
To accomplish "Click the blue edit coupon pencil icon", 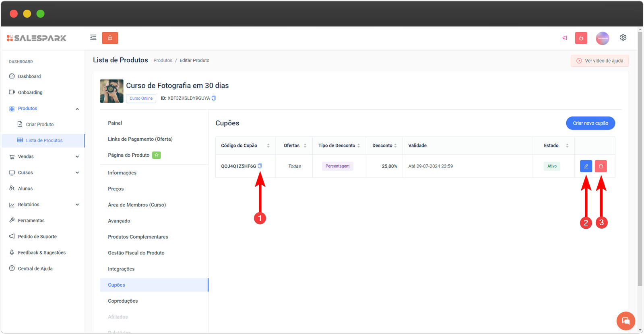I will [x=586, y=166].
